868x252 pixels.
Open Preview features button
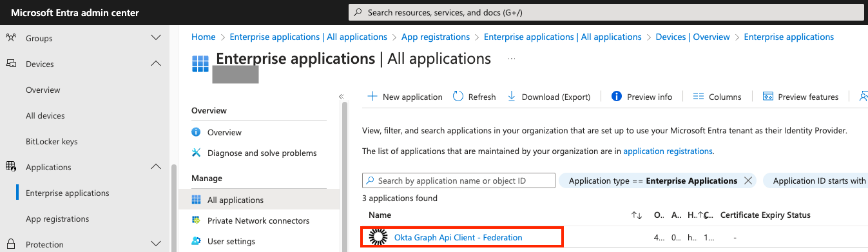(801, 97)
